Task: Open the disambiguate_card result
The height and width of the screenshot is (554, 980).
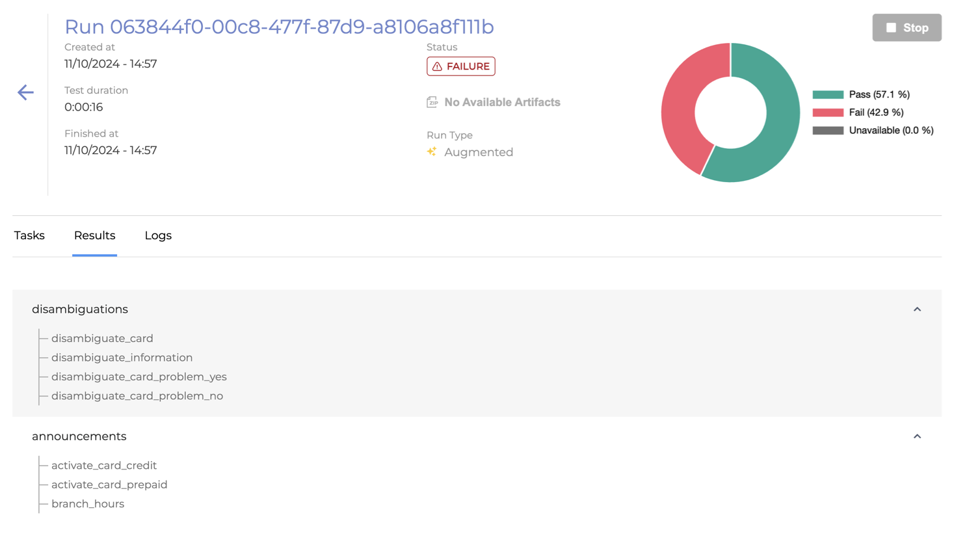Action: point(102,338)
